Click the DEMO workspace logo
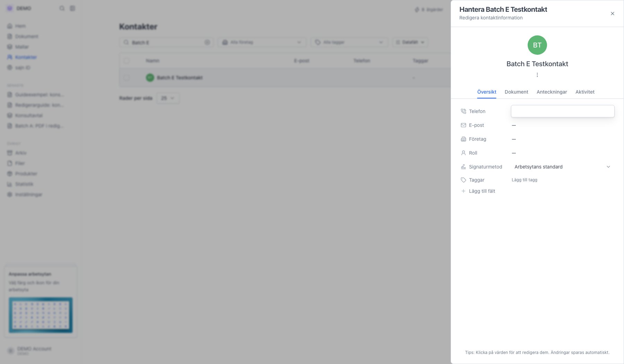The image size is (624, 364). click(x=10, y=8)
